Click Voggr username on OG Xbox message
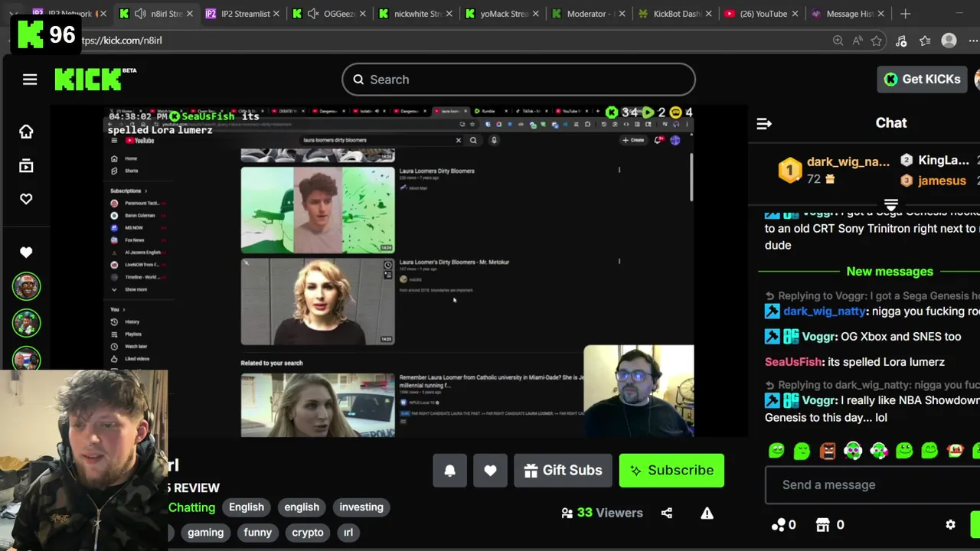 pyautogui.click(x=818, y=337)
